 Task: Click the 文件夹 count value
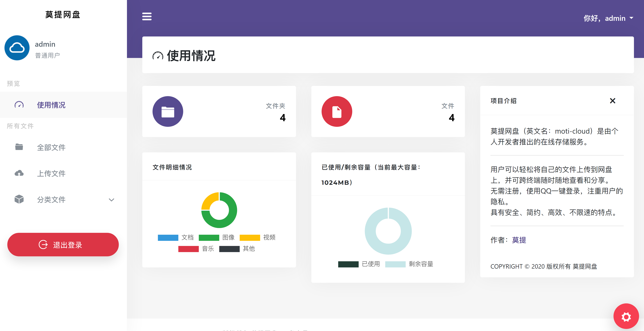point(283,118)
